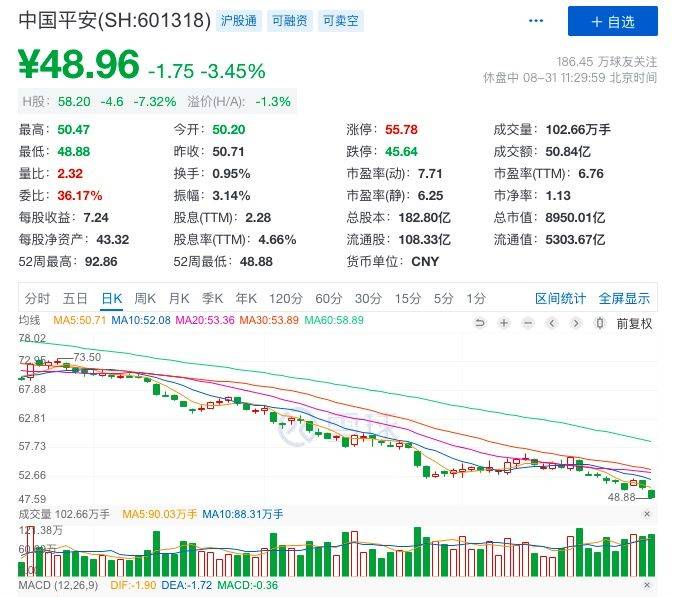The height and width of the screenshot is (597, 673).
Task: Click the 今开 value 50.20
Action: click(229, 130)
